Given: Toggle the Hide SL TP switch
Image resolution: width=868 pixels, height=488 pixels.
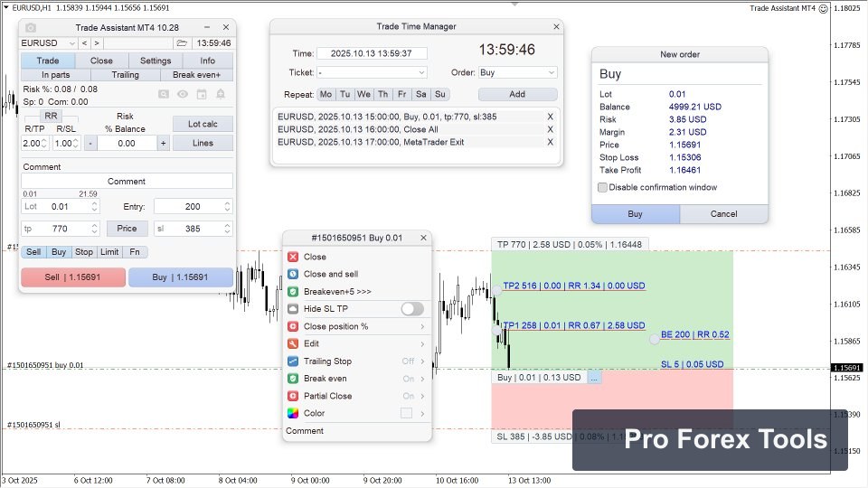Looking at the screenshot, I should pyautogui.click(x=412, y=309).
